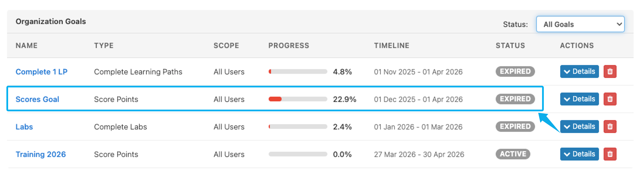Open the Scores Goal link
The height and width of the screenshot is (186, 644).
pos(37,99)
